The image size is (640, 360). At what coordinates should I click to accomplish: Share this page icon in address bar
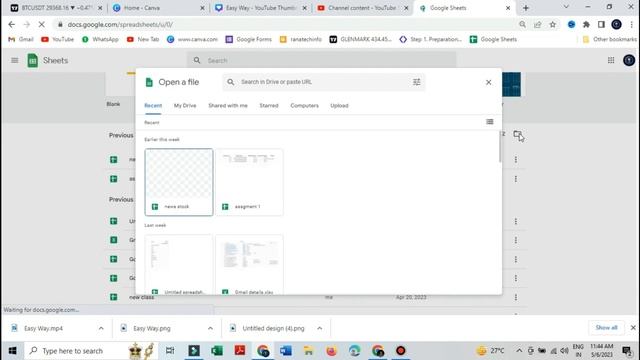pos(538,24)
